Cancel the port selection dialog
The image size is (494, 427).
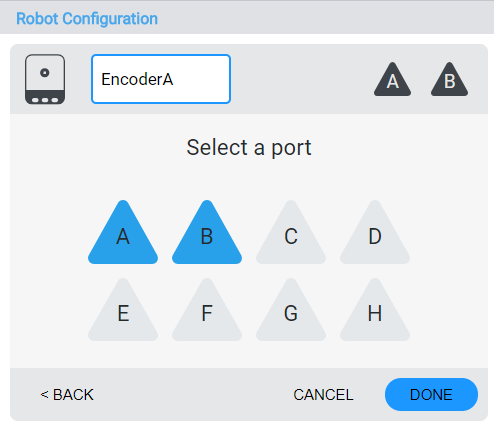[x=323, y=395]
